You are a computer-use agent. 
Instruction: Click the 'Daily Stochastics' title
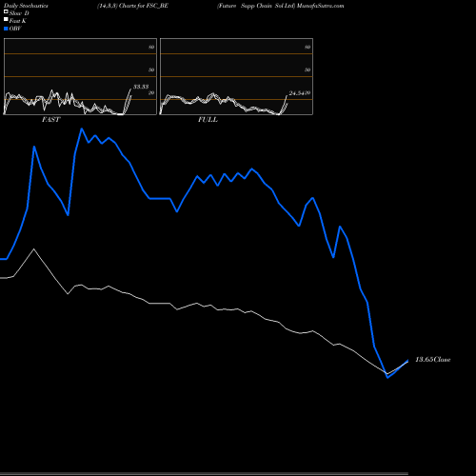pyautogui.click(x=26, y=6)
